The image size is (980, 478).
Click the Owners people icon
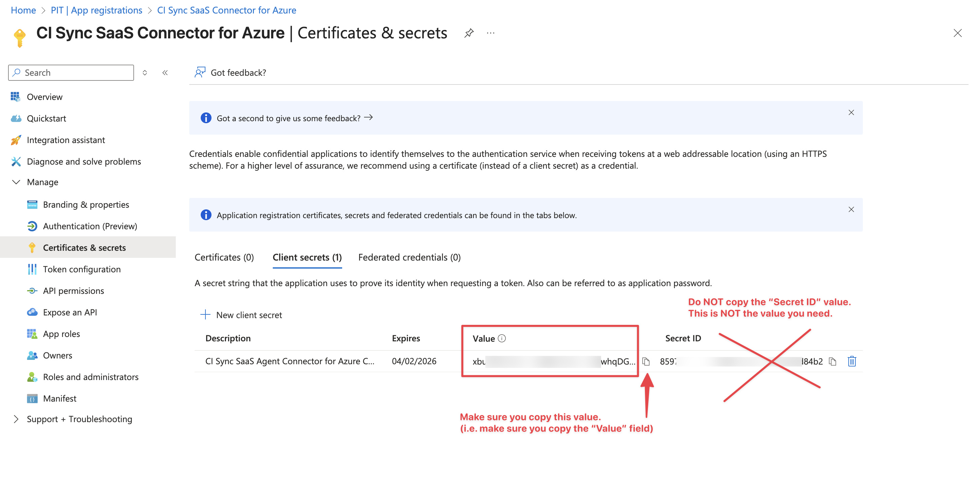(32, 355)
